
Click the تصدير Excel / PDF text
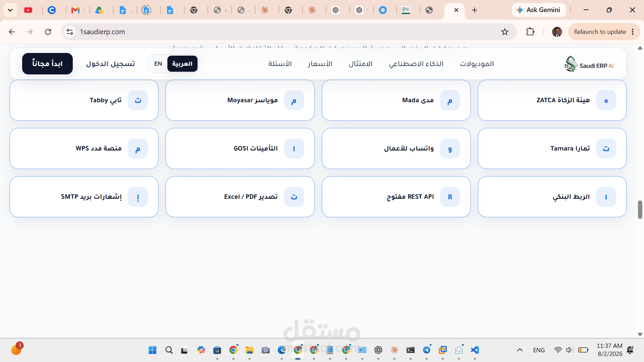click(251, 197)
